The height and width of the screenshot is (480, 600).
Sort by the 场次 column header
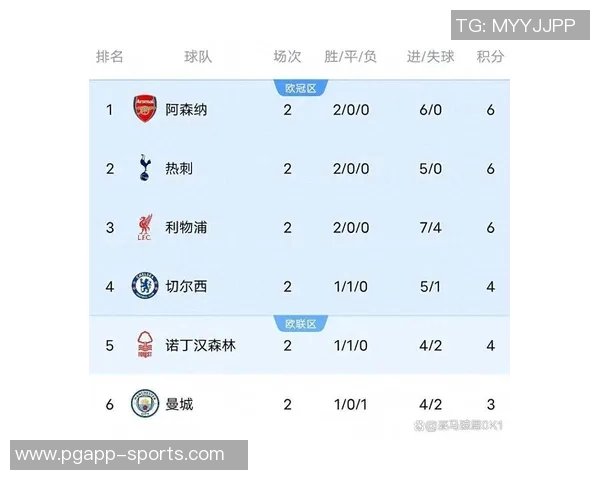coord(287,56)
